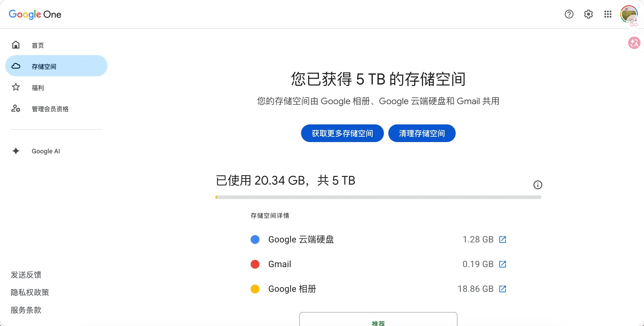Screen dimensions: 644x326
Task: Open the account profile avatar
Action: pos(629,14)
